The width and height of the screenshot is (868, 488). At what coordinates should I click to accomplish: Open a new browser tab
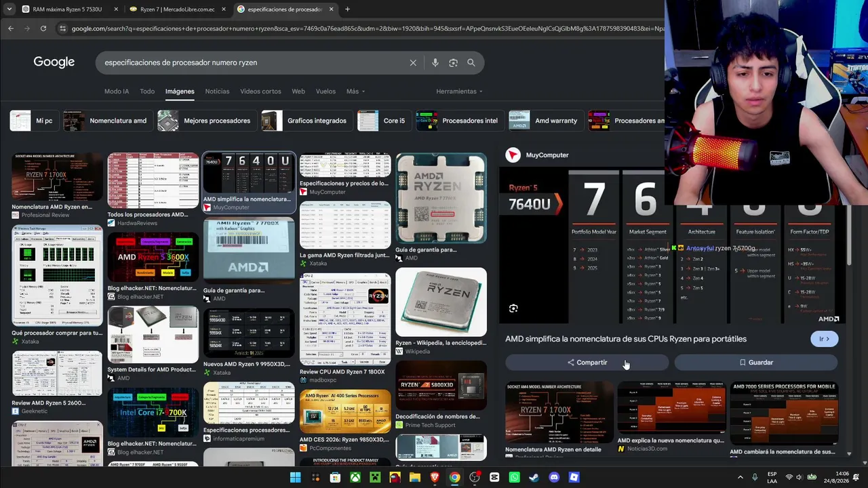point(347,9)
